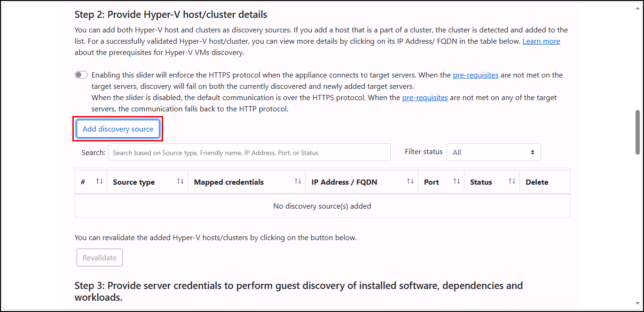
Task: Open the Learn more link
Action: point(541,41)
